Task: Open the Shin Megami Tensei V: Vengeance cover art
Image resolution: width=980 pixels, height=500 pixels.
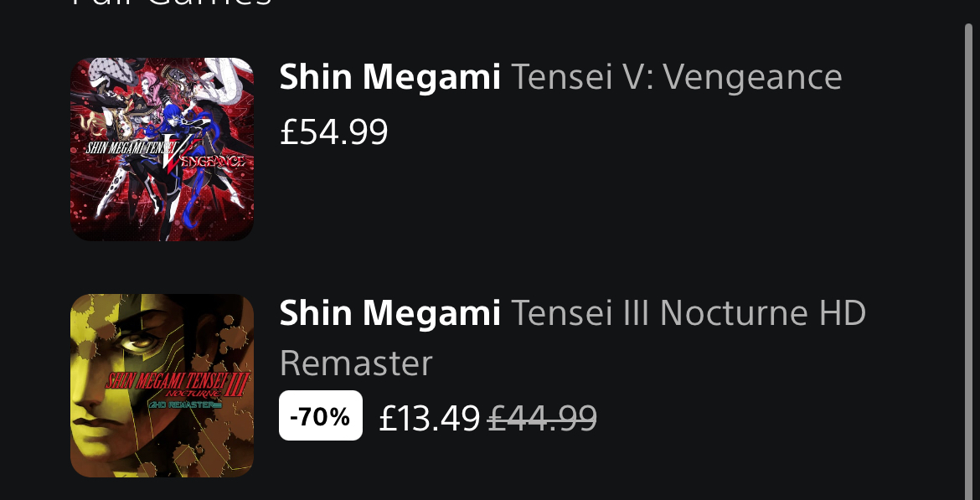Action: pos(162,149)
